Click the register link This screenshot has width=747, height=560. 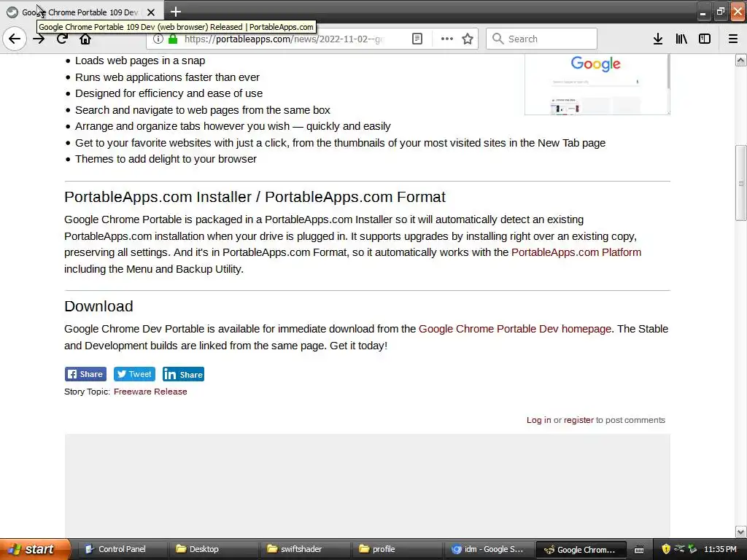pos(578,420)
